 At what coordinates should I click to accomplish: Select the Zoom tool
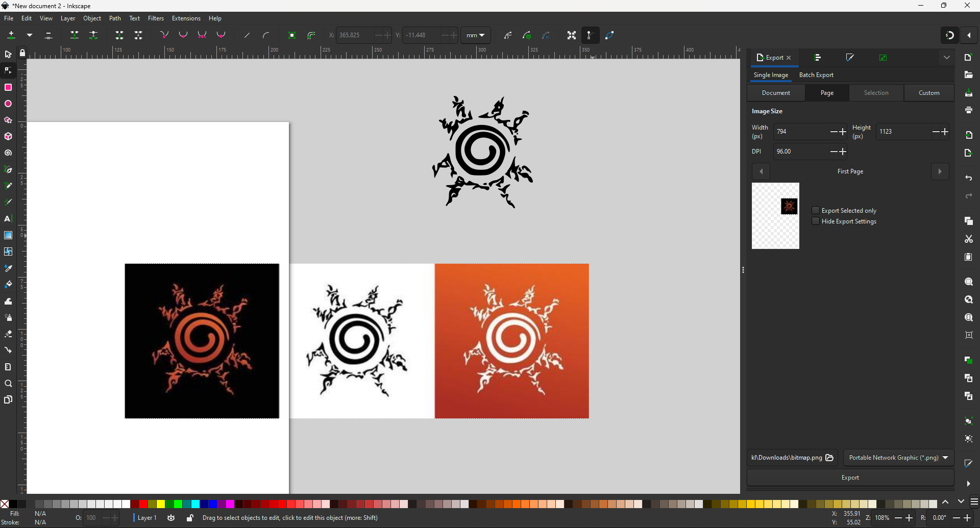click(8, 383)
